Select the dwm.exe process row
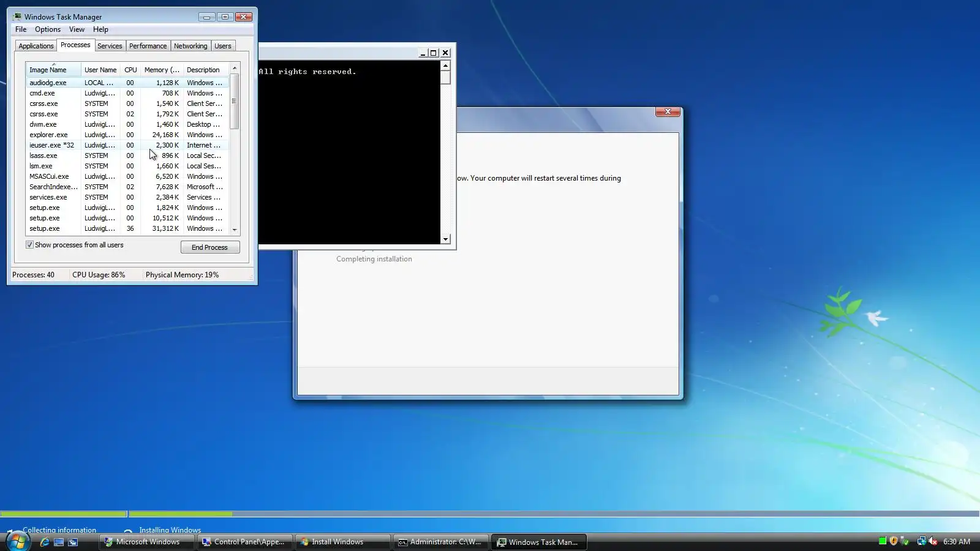Image resolution: width=980 pixels, height=551 pixels. pyautogui.click(x=127, y=124)
